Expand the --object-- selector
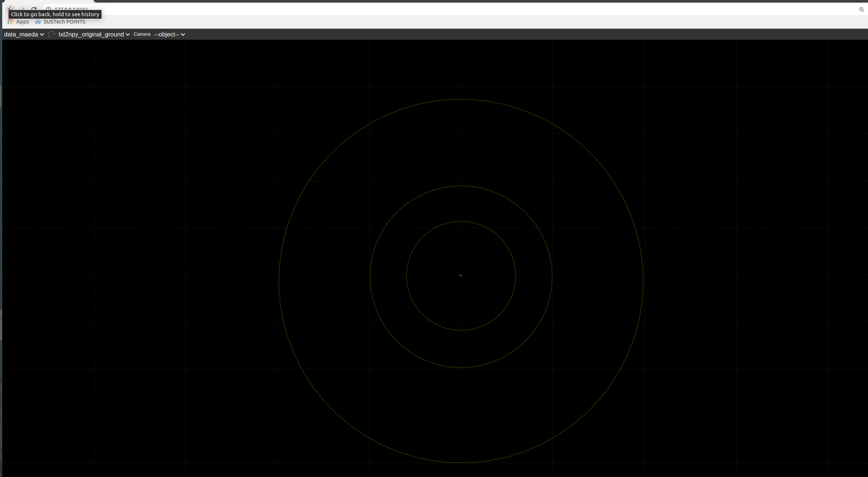The width and height of the screenshot is (868, 477). point(169,34)
